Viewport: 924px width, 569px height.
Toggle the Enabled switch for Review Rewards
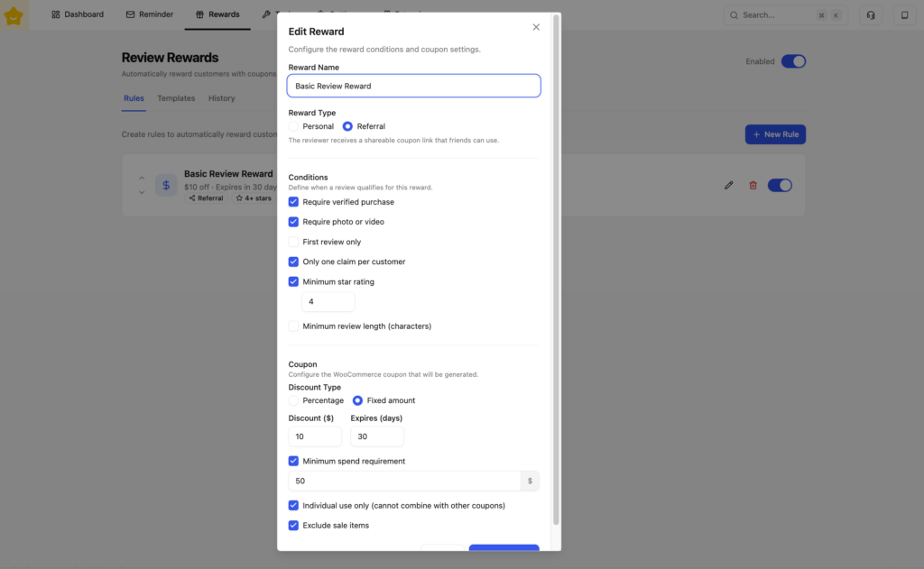tap(793, 61)
